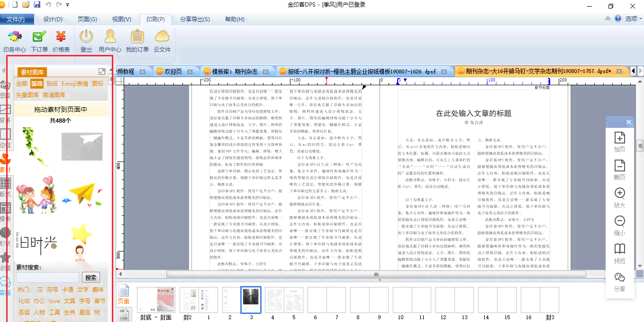Image resolution: width=644 pixels, height=322 pixels.
Task: Open the 版式 layout sidebar section
Action: (5, 188)
